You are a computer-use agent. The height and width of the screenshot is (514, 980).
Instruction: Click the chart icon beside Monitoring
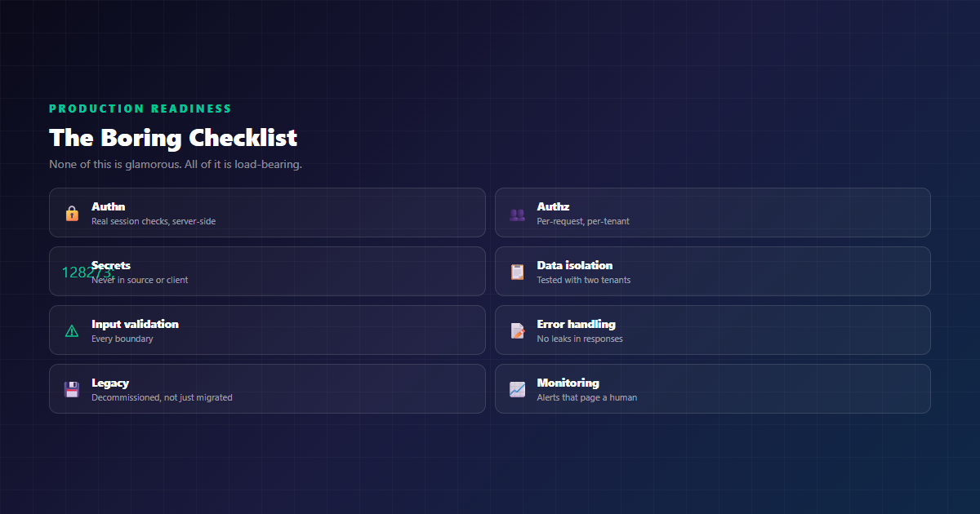517,389
